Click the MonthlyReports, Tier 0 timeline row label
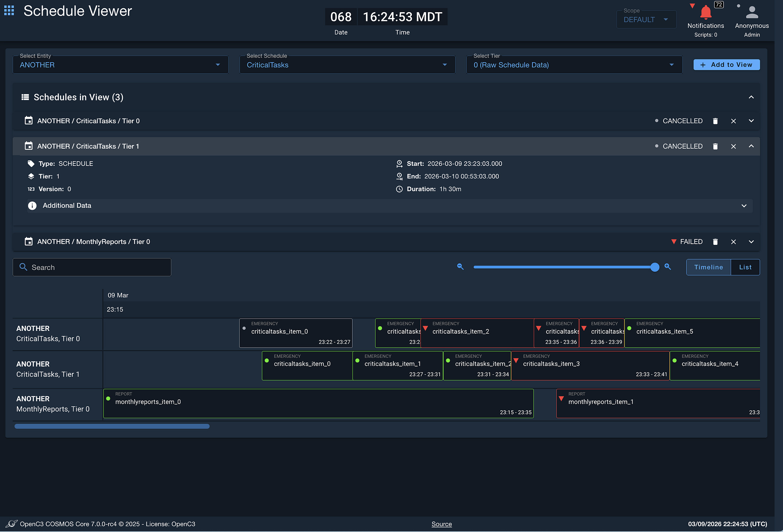783x532 pixels. click(x=53, y=404)
